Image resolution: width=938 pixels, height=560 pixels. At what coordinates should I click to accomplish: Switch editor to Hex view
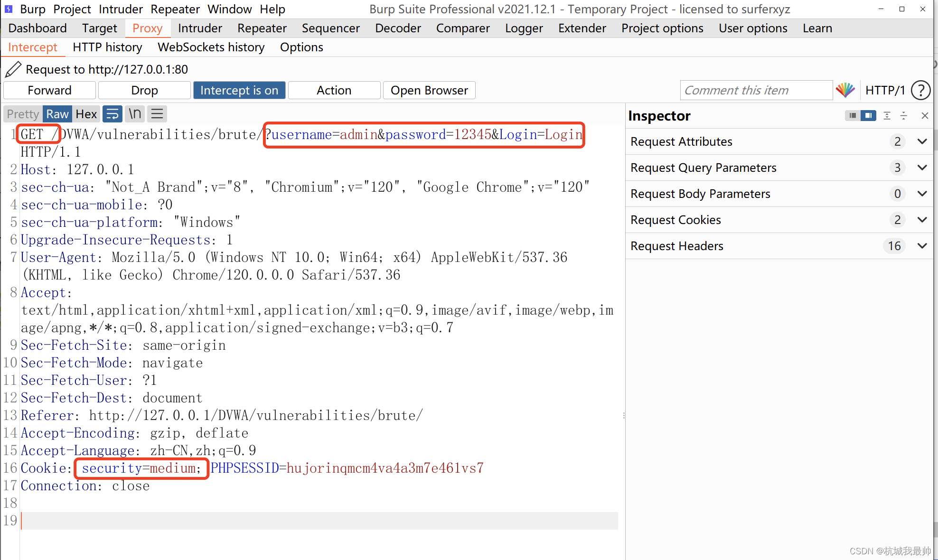(86, 114)
